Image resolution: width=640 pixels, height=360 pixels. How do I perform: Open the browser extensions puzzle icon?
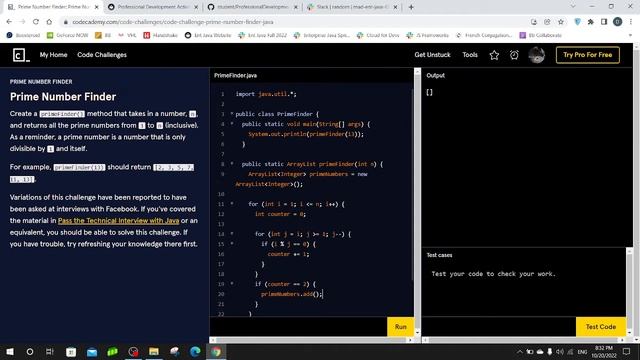591,22
